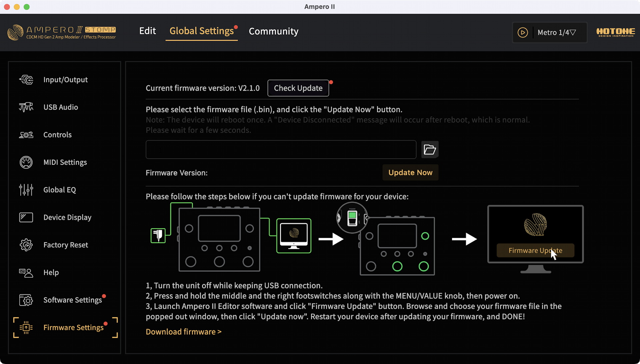Click the Device Display screen icon

pyautogui.click(x=26, y=217)
